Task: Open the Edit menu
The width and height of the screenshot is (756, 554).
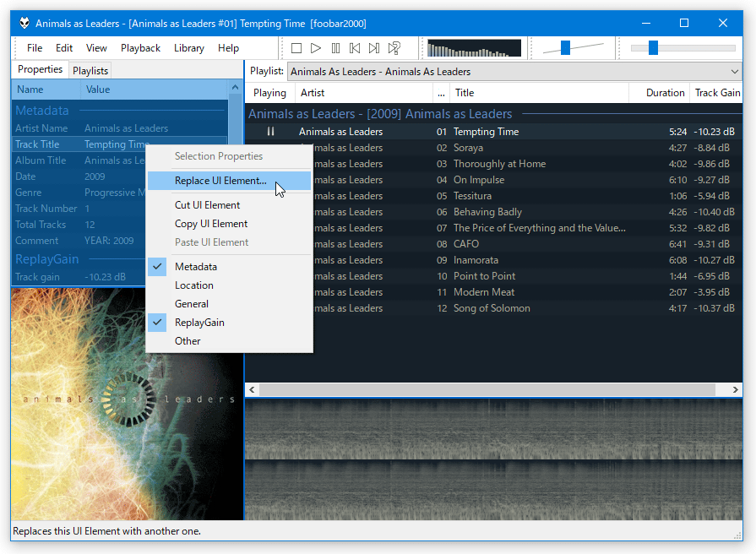Action: (x=64, y=48)
